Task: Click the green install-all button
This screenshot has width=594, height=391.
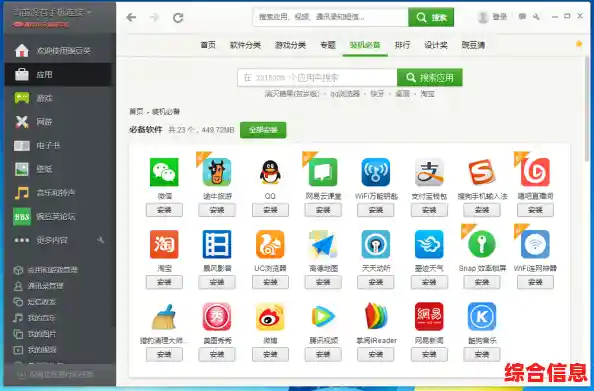Action: point(263,130)
